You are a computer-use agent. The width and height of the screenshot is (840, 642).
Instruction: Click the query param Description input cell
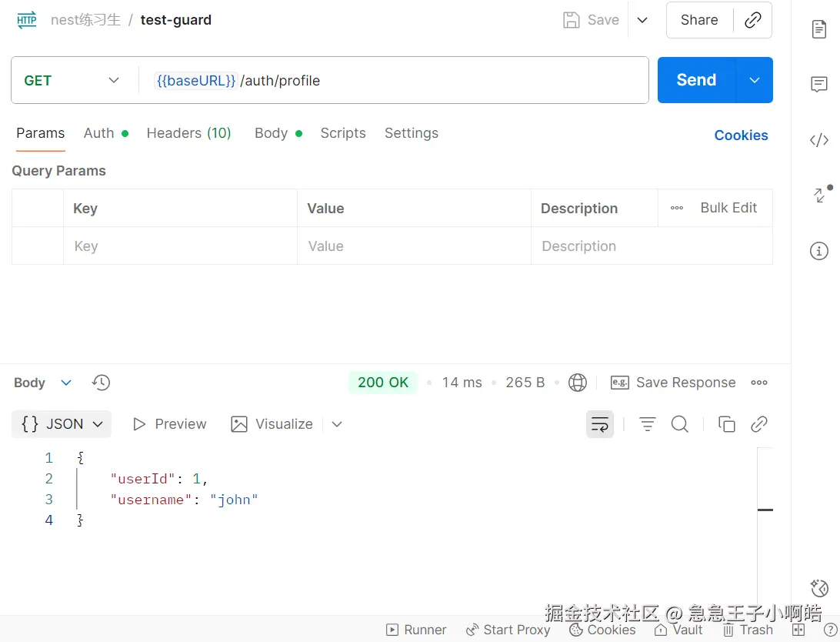click(652, 246)
